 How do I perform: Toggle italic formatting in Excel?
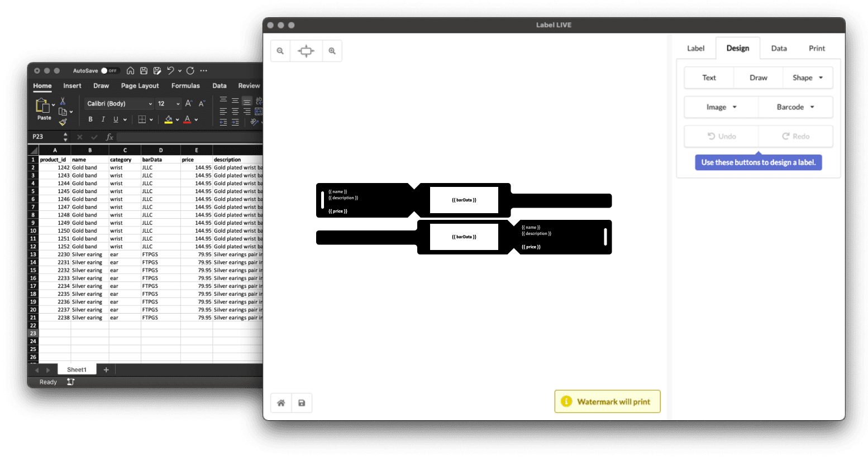coord(103,119)
